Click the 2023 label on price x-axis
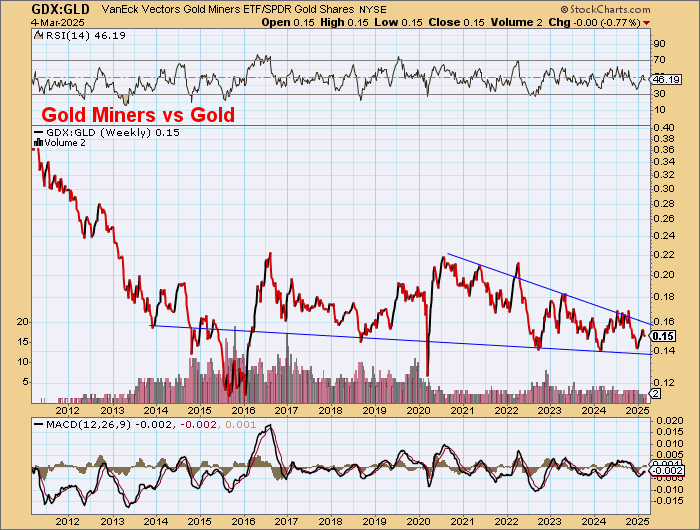Image resolution: width=700 pixels, height=530 pixels. [x=550, y=410]
